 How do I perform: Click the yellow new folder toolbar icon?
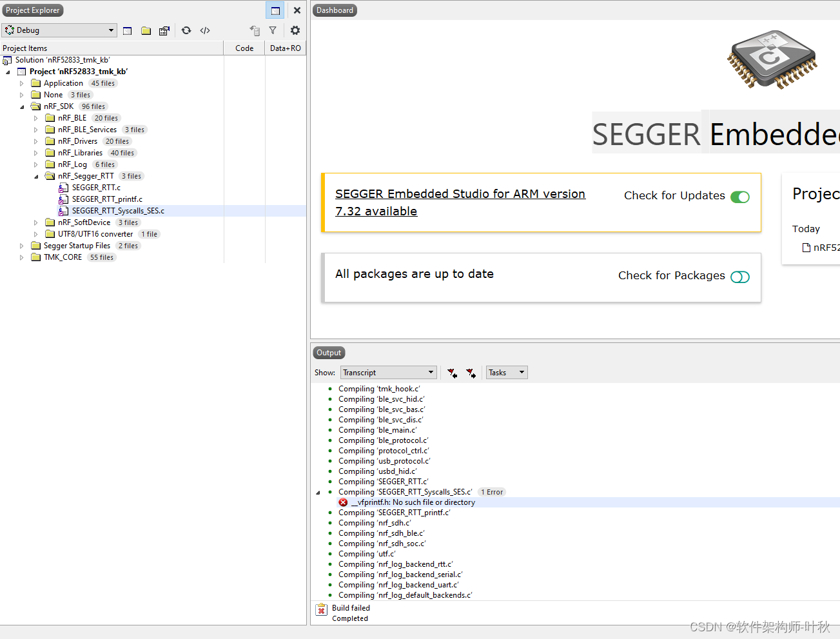pos(146,30)
